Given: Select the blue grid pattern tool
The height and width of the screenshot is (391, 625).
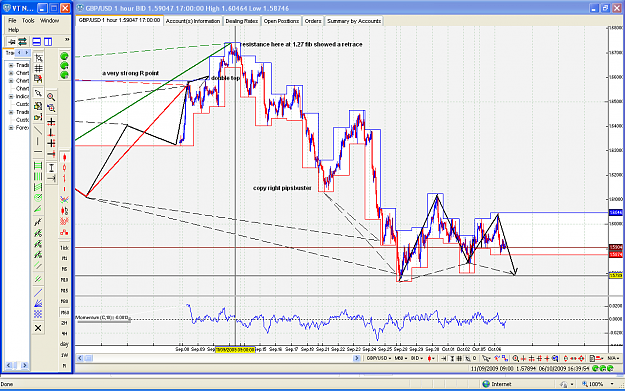Looking at the screenshot, I should click(38, 314).
